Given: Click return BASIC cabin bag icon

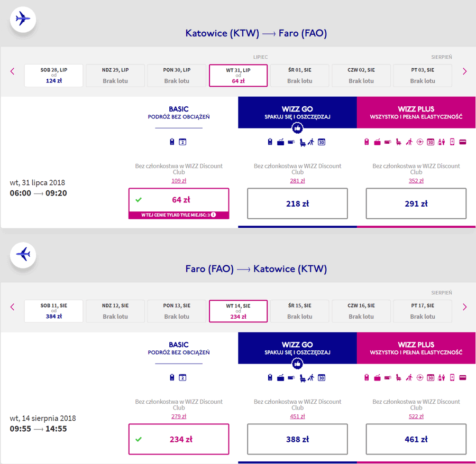Looking at the screenshot, I should tap(172, 377).
